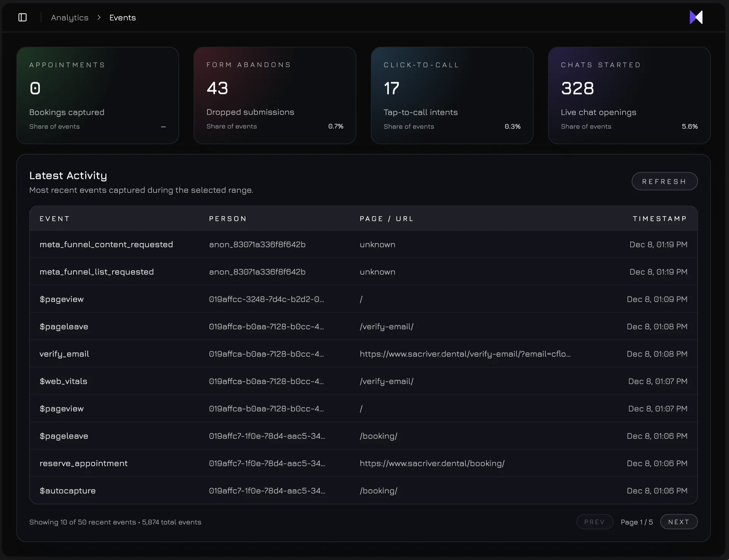The height and width of the screenshot is (560, 729).
Task: Expand the truncated person ID 019affcc-3248
Action: click(267, 299)
